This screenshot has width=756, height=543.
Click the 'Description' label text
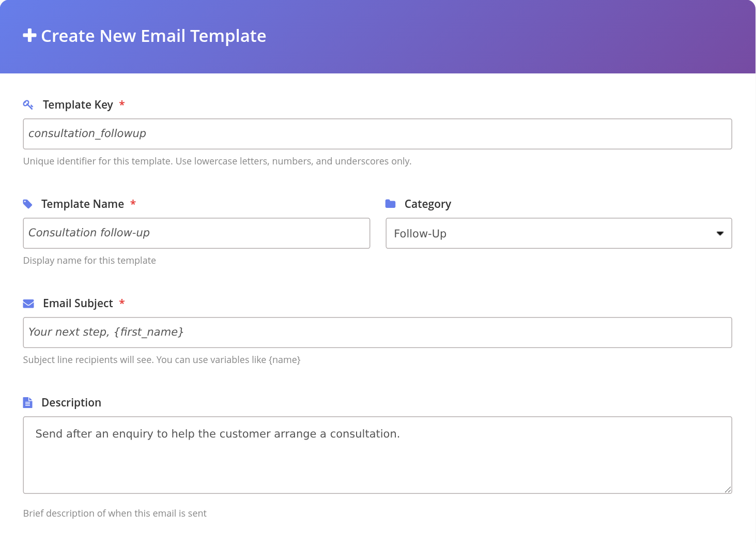tap(71, 403)
